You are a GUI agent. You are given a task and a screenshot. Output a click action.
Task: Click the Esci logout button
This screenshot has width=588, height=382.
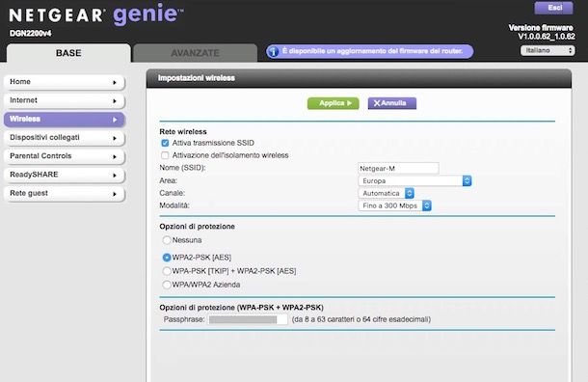click(554, 8)
